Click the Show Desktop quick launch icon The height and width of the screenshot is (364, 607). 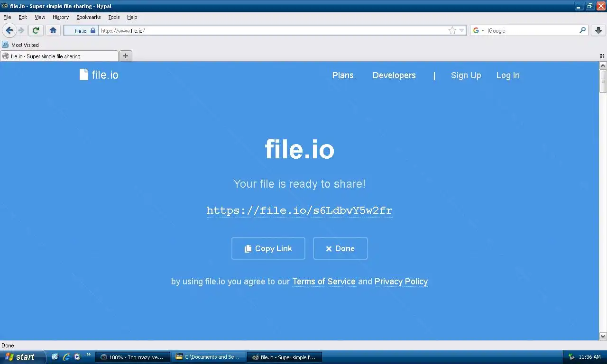pyautogui.click(x=55, y=356)
